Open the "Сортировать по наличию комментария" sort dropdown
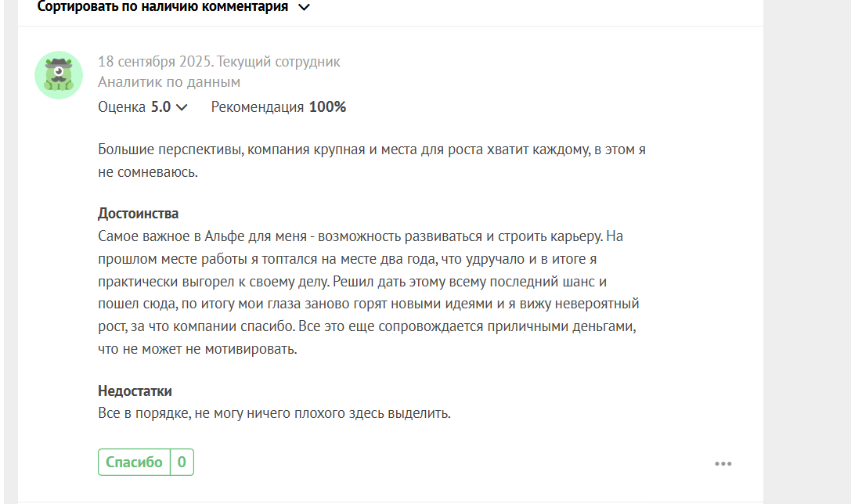Viewport: 851px width, 504px height. pyautogui.click(x=173, y=7)
